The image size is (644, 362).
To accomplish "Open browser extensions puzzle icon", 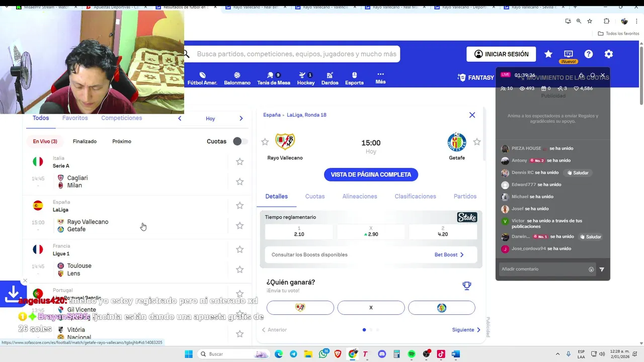I will pyautogui.click(x=606, y=21).
